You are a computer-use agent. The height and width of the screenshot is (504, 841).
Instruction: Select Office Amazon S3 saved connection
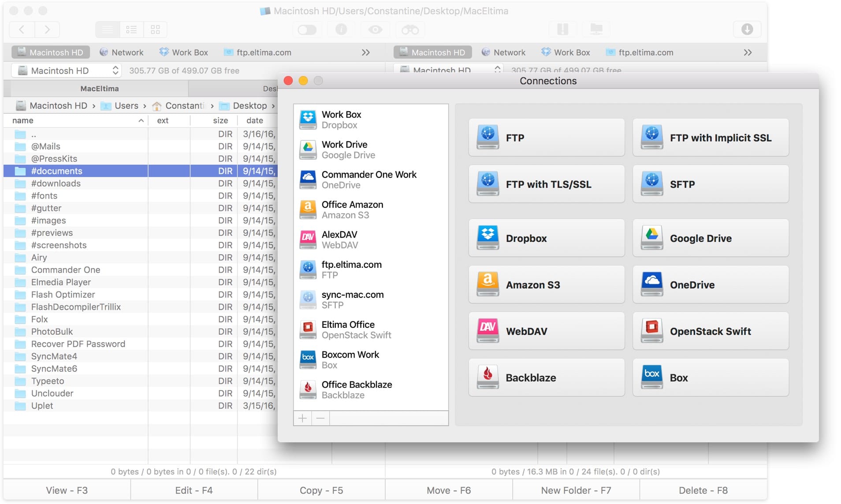(352, 210)
